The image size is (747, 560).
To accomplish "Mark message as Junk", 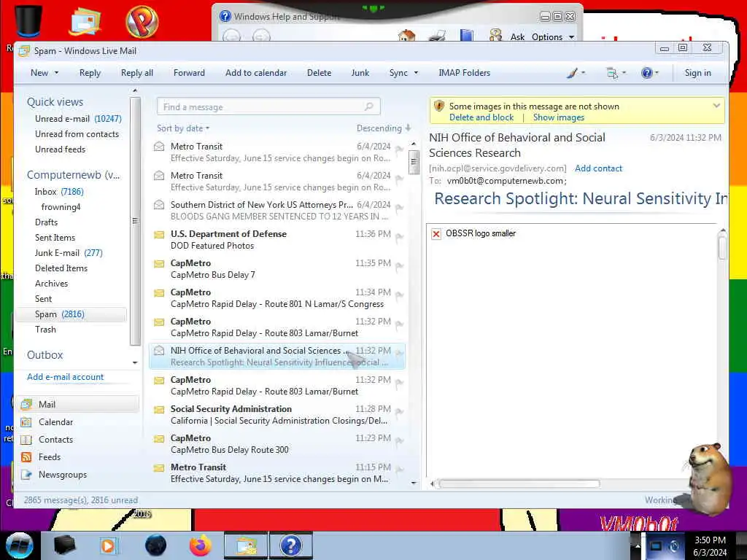I will coord(360,73).
